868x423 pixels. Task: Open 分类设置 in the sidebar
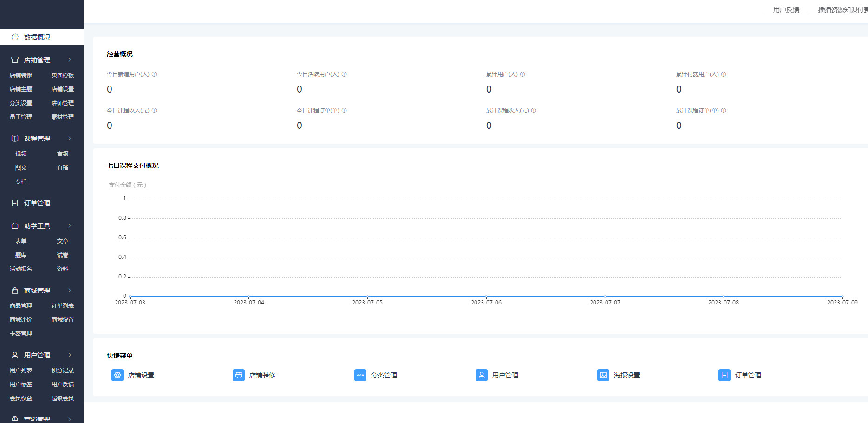(21, 103)
